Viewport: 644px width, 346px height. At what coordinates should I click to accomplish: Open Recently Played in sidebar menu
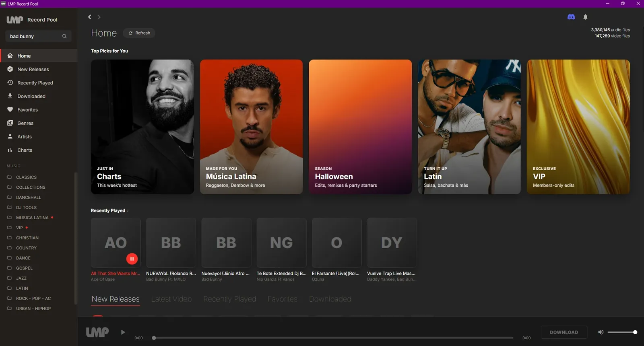pos(39,83)
